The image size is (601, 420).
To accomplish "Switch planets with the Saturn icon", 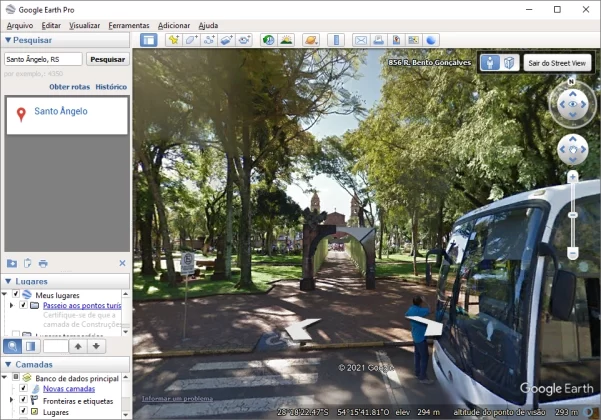I will click(x=311, y=40).
